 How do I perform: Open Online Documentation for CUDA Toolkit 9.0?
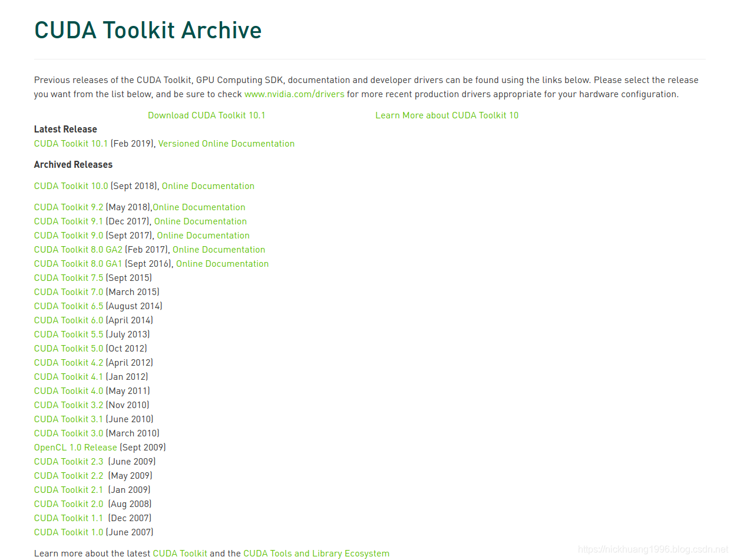[203, 236]
